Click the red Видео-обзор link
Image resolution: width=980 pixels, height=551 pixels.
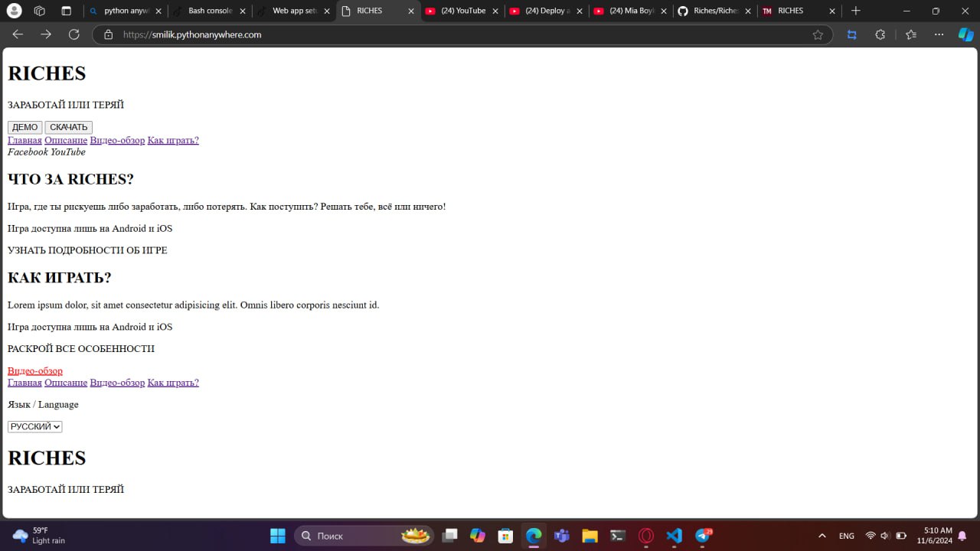(x=35, y=370)
